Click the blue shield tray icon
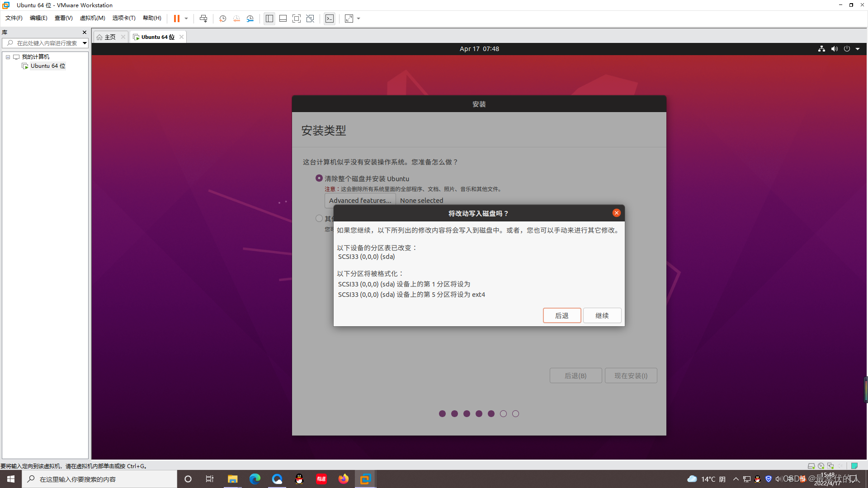 pos(769,479)
